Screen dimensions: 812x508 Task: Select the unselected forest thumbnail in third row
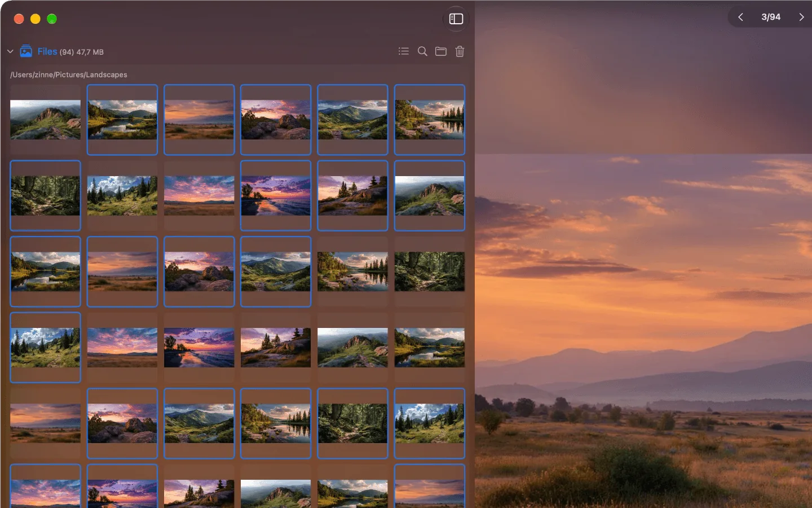(430, 271)
